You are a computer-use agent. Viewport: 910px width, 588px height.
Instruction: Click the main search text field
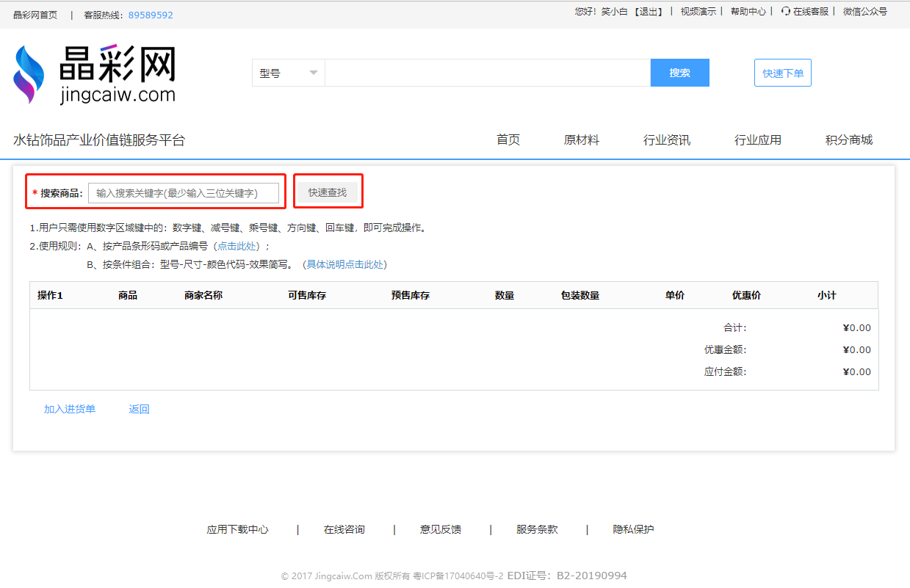(x=487, y=73)
